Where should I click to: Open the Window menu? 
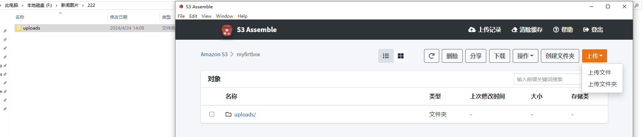point(225,16)
